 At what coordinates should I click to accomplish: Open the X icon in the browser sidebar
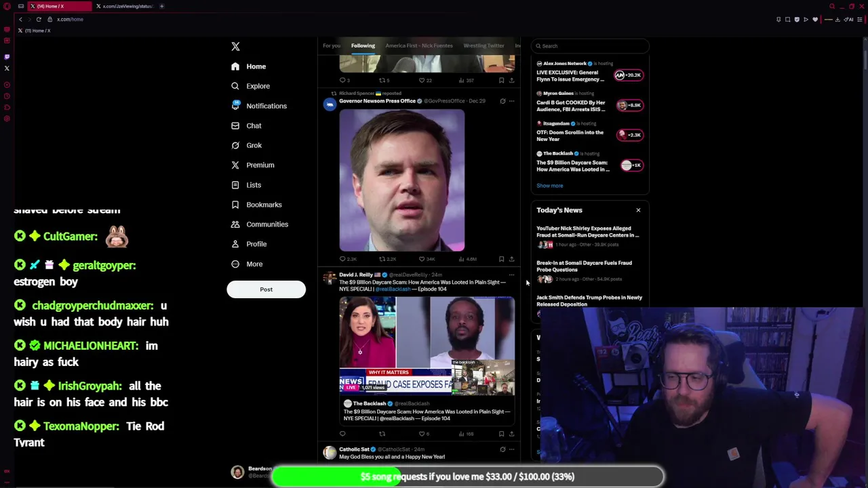click(x=7, y=68)
